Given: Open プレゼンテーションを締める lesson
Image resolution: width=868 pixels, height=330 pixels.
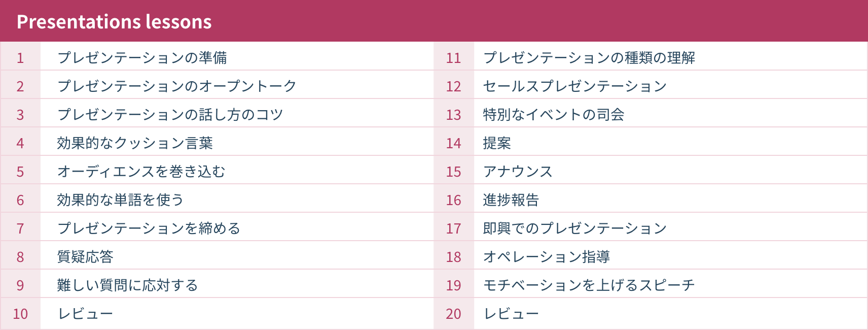Looking at the screenshot, I should pos(149,228).
